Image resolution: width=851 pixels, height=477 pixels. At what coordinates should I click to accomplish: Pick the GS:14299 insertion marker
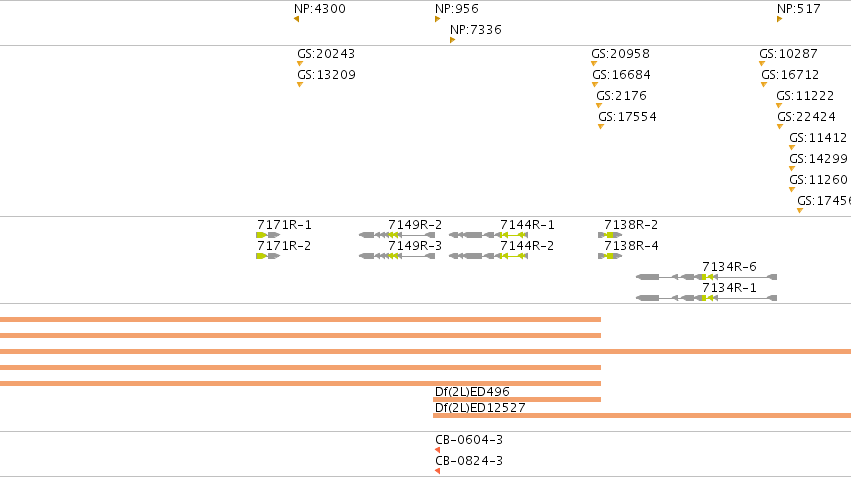(792, 169)
